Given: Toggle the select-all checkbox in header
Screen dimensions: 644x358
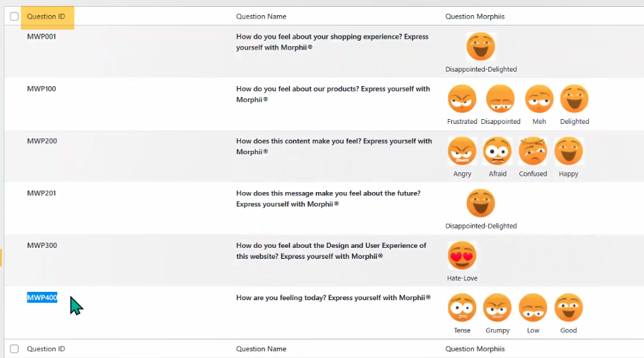Looking at the screenshot, I should tap(14, 17).
